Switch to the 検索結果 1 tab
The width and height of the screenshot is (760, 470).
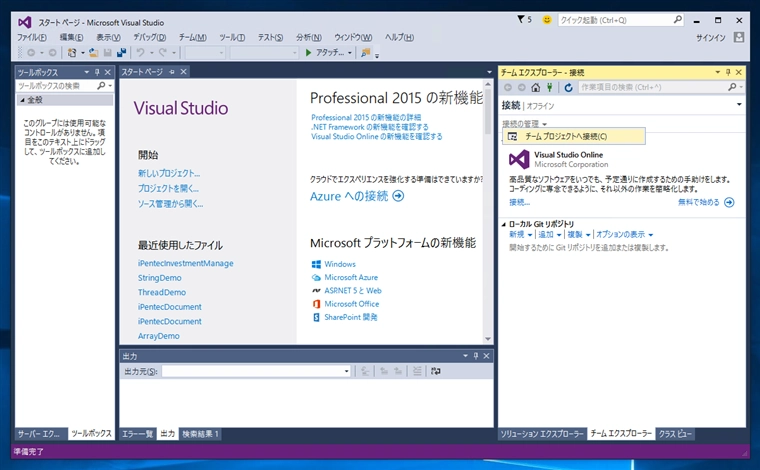click(x=200, y=434)
